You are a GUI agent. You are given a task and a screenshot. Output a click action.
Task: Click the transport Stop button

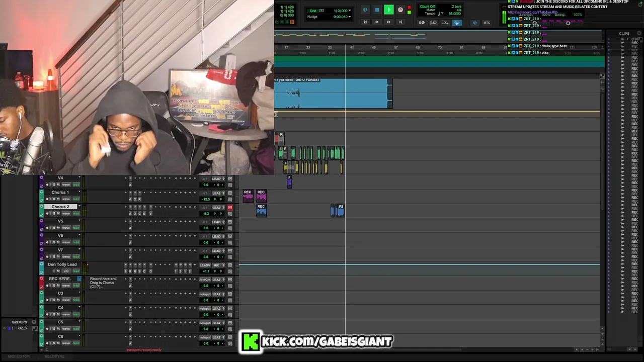(377, 10)
